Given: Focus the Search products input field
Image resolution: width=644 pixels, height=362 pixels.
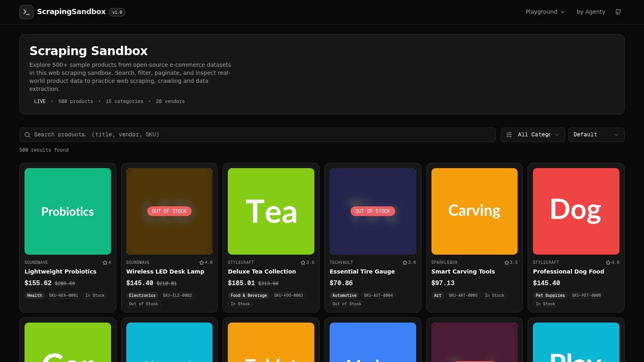Looking at the screenshot, I should tap(258, 135).
